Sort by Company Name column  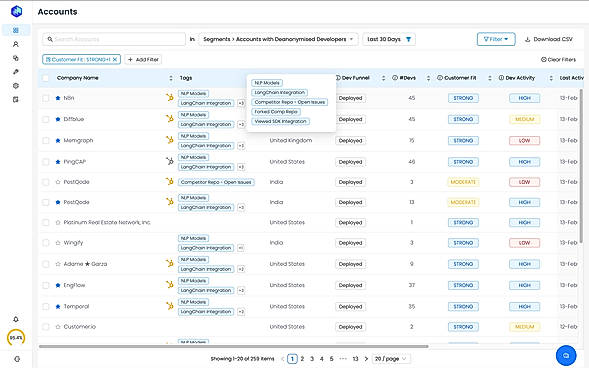click(171, 78)
